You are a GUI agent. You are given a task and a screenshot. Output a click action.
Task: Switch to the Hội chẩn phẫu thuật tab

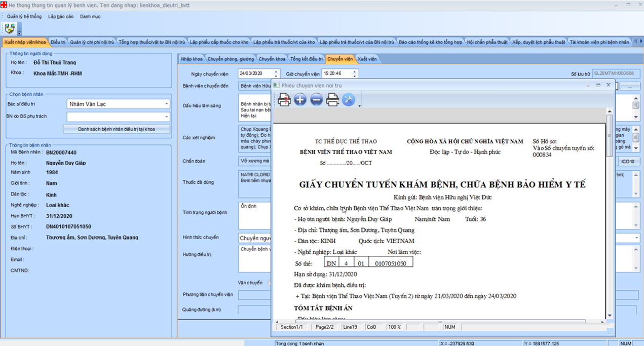pyautogui.click(x=487, y=42)
